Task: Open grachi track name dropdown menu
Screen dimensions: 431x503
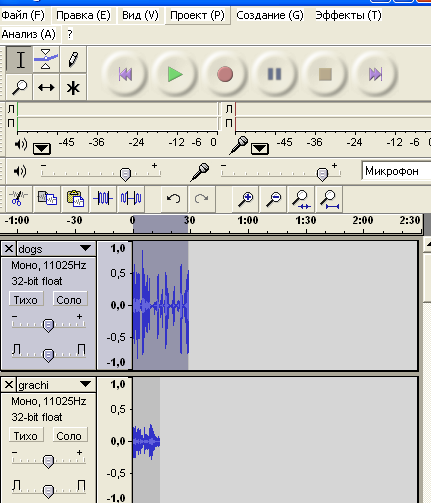Action: 86,384
